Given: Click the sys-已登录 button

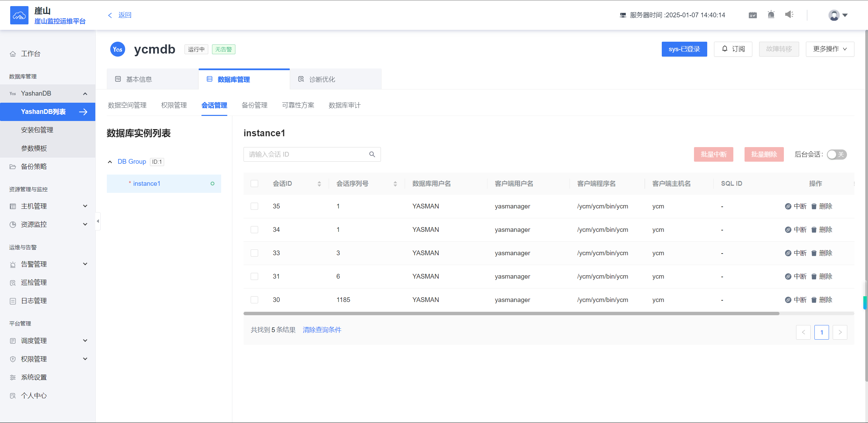Looking at the screenshot, I should point(684,49).
